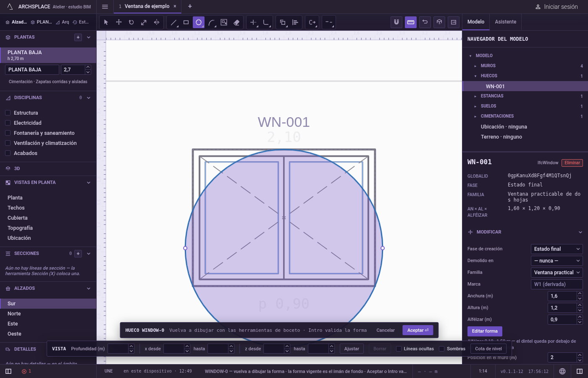The image size is (588, 378).
Task: Toggle the magnet snap button
Action: tap(396, 22)
